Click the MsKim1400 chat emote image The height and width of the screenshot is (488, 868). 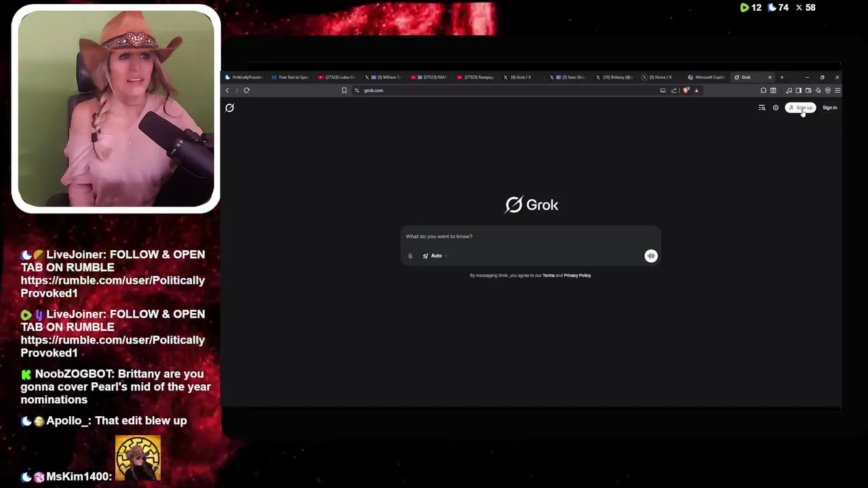[x=138, y=458]
